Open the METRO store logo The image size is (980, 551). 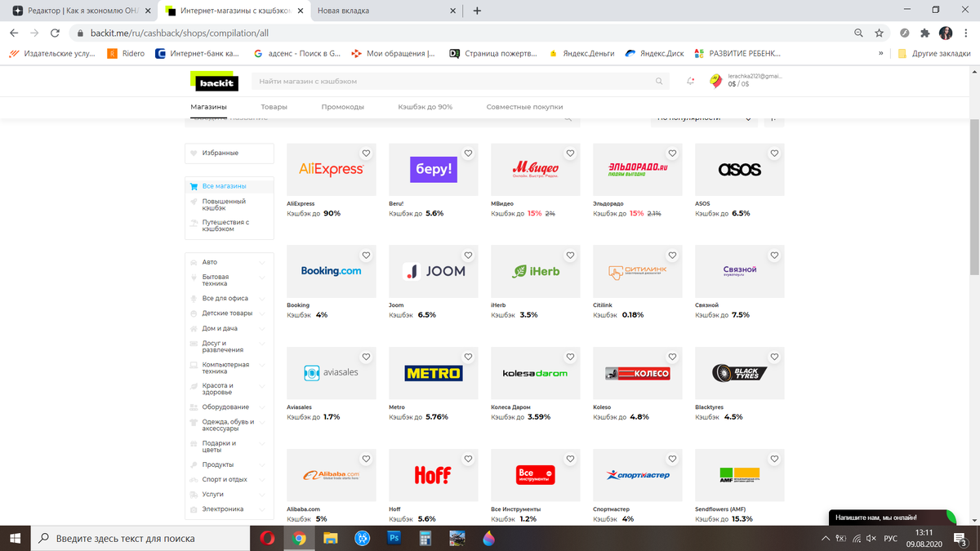point(434,373)
